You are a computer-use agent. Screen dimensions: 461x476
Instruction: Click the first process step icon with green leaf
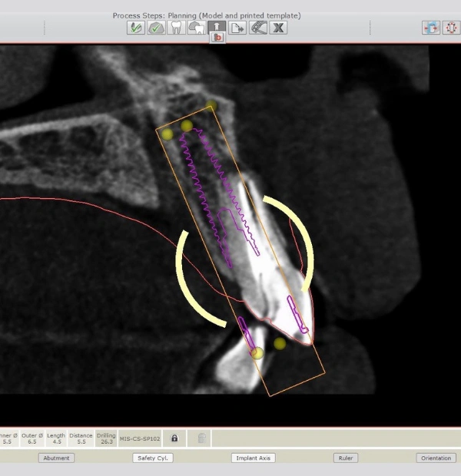[x=136, y=27]
